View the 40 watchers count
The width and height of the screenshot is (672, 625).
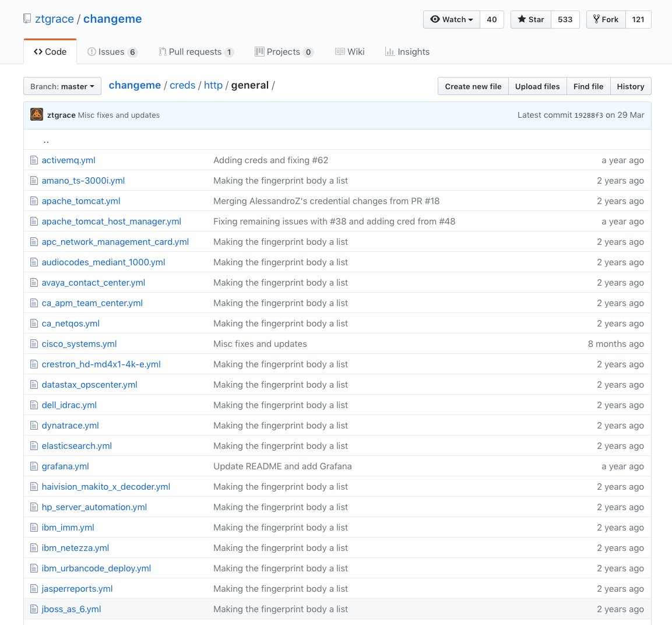pos(491,19)
